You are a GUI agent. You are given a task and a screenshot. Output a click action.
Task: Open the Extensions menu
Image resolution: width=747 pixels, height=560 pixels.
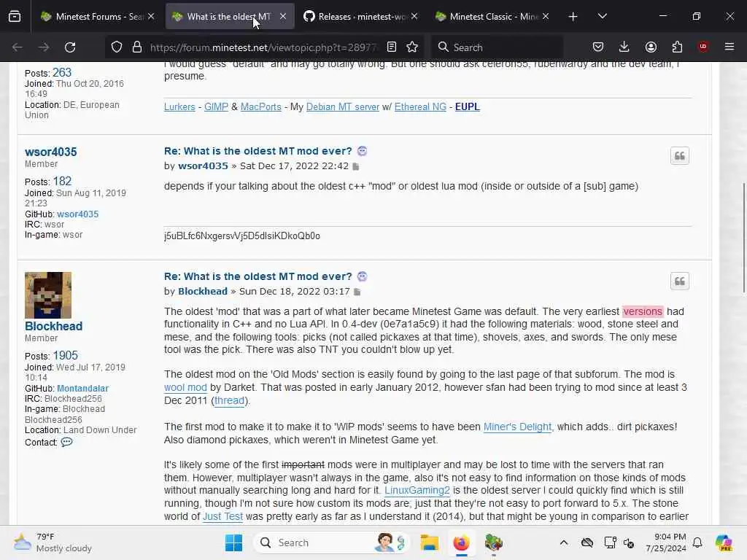coord(677,47)
